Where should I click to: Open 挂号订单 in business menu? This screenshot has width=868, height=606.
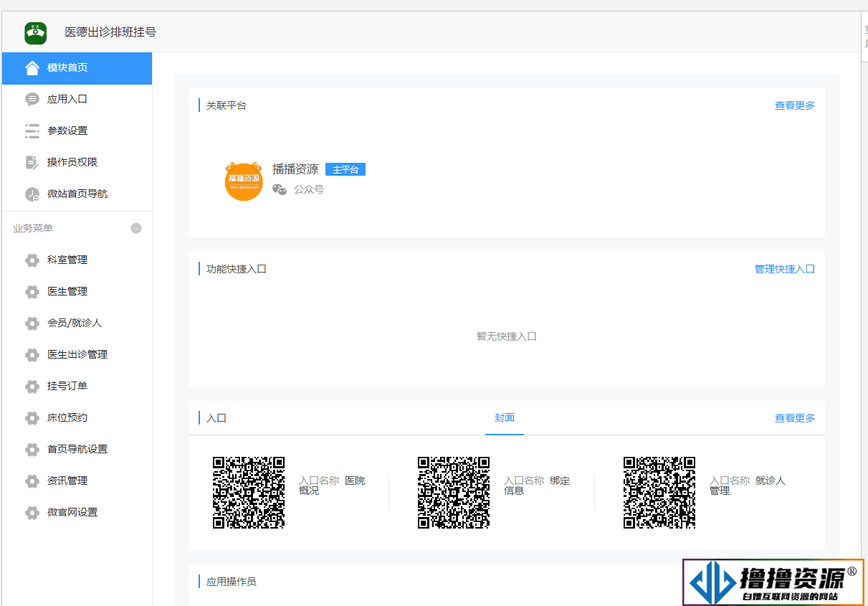tap(77, 386)
